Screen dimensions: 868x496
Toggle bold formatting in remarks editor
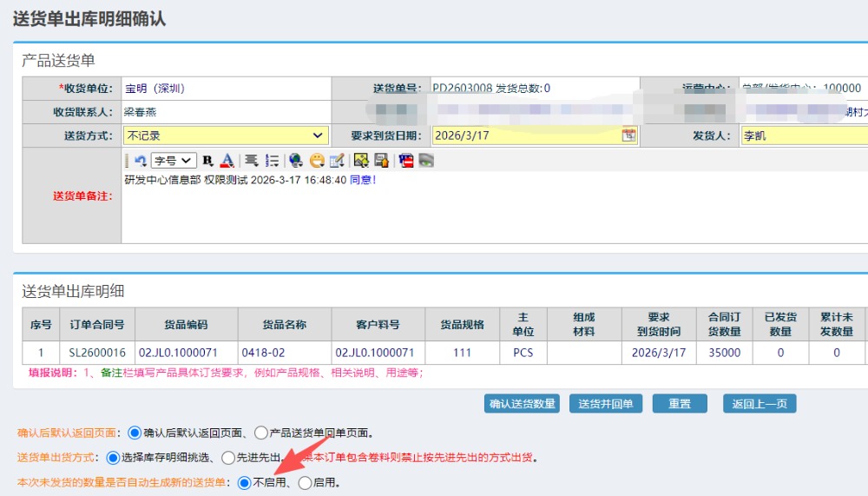point(207,161)
